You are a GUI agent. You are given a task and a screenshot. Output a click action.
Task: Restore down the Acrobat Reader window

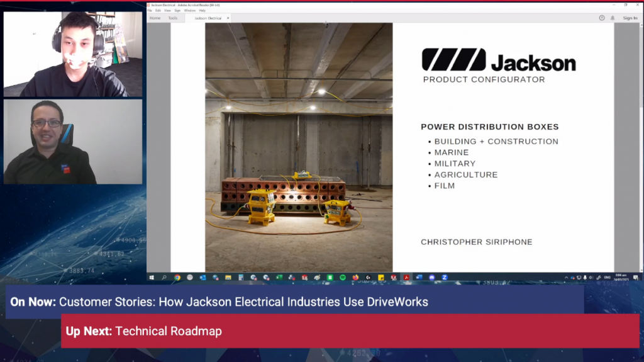tap(626, 5)
